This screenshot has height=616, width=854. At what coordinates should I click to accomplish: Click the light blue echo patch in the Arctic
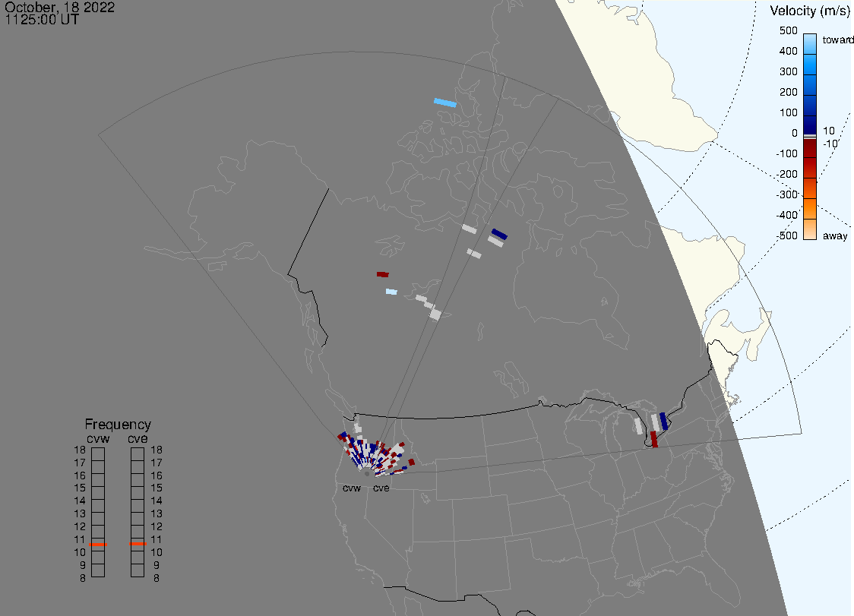[445, 103]
